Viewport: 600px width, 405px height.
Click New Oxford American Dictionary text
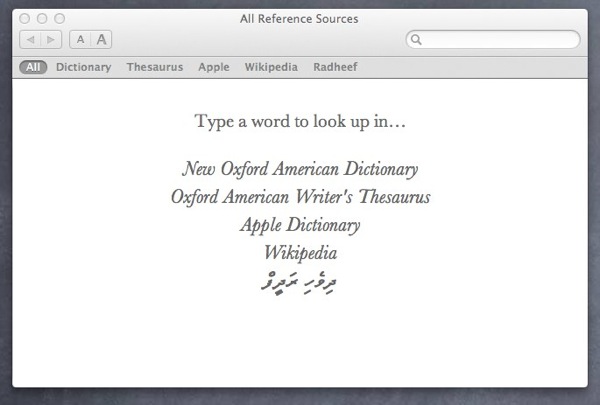(300, 169)
